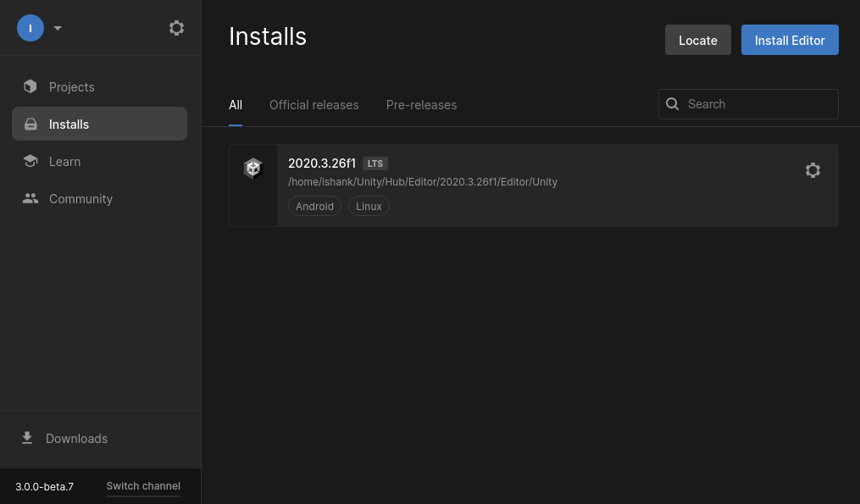Switch to the All tab

click(x=236, y=105)
